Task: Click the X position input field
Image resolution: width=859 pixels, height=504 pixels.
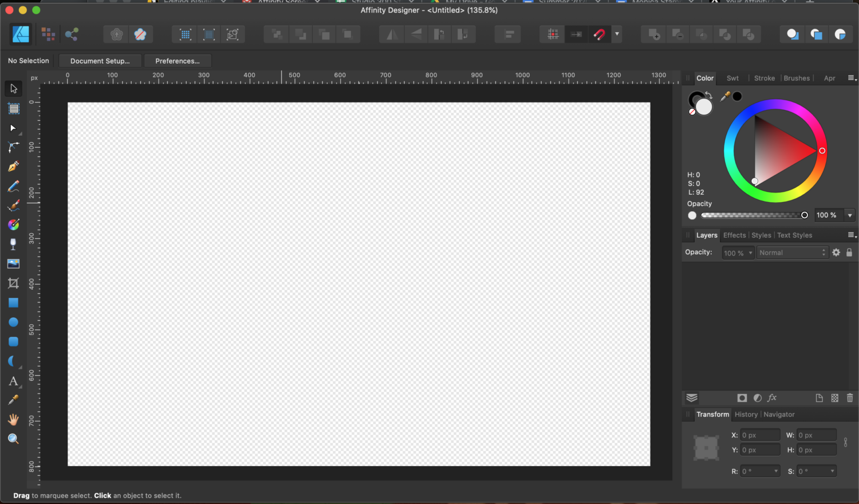Action: click(x=760, y=435)
